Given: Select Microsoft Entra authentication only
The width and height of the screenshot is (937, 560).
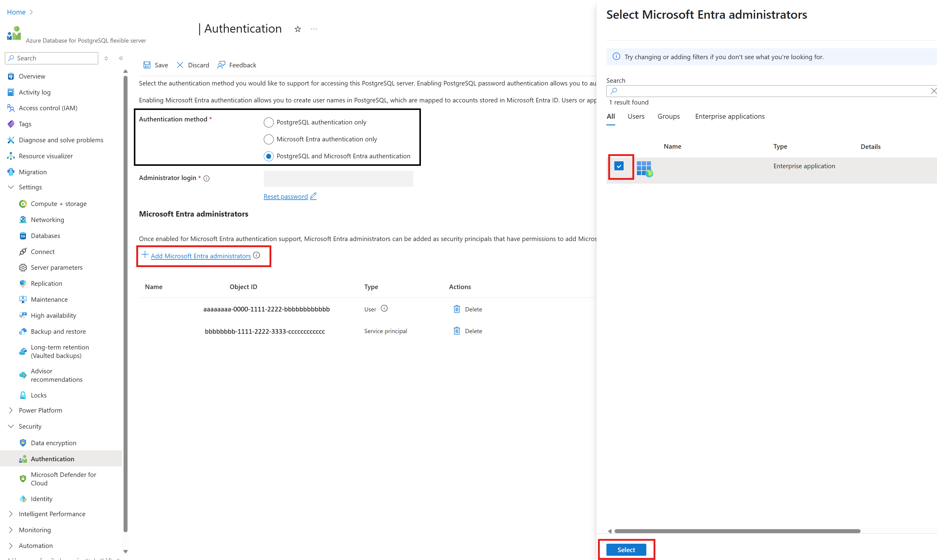Looking at the screenshot, I should (268, 139).
